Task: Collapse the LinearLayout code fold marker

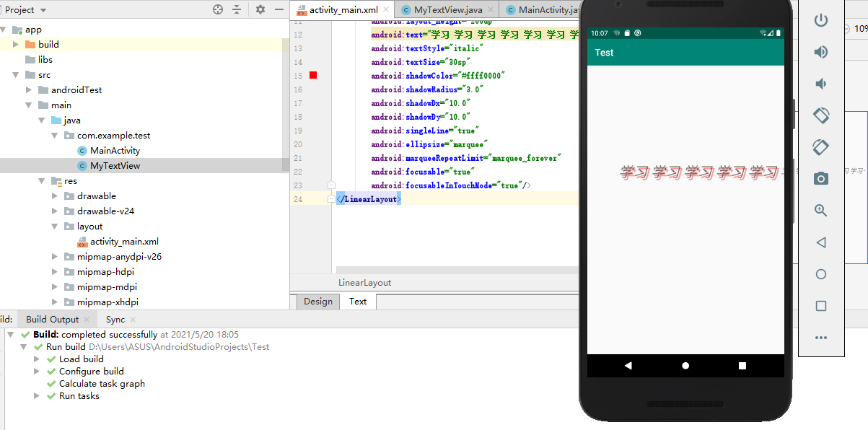Action: click(331, 198)
